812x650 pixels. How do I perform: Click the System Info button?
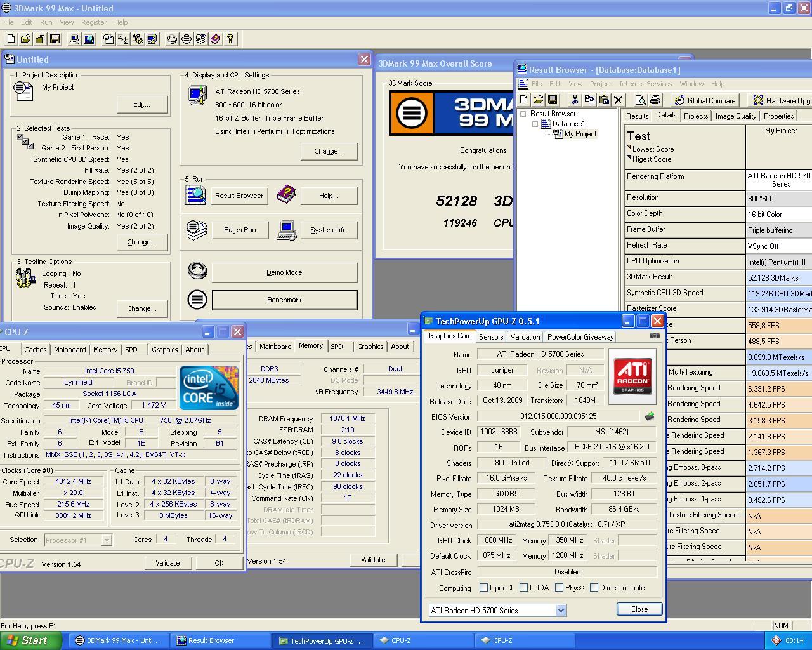(x=329, y=230)
